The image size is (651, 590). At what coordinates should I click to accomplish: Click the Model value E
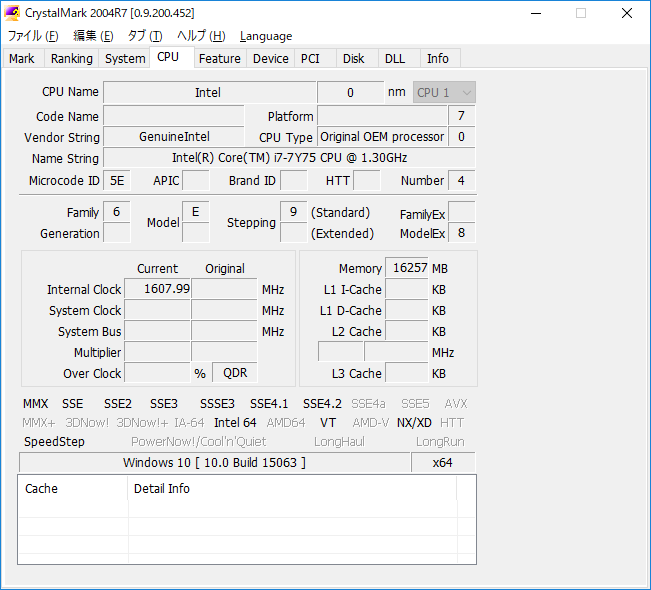[x=196, y=212]
